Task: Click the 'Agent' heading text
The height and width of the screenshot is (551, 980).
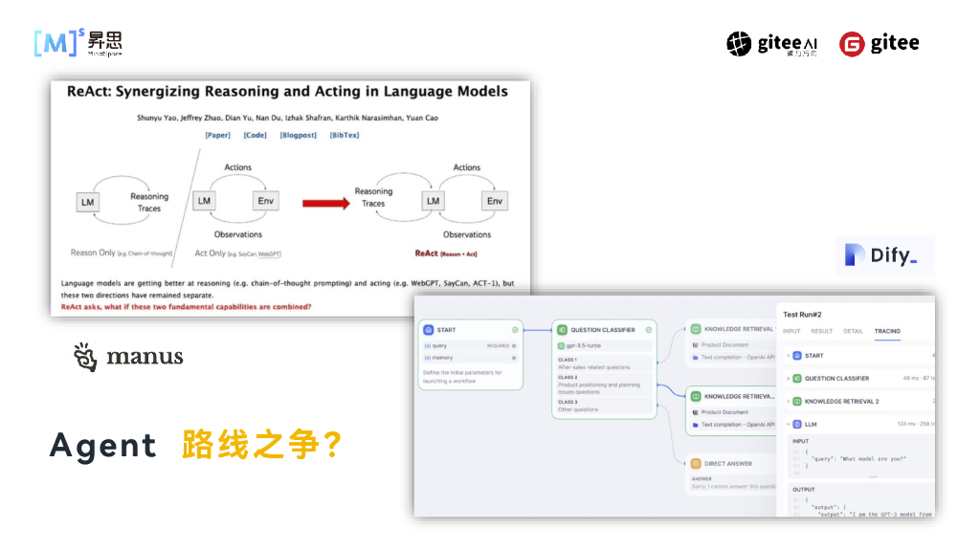Action: (x=103, y=445)
